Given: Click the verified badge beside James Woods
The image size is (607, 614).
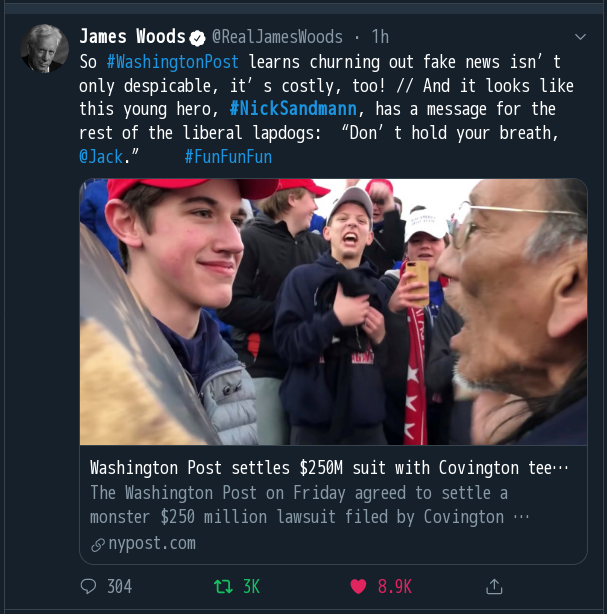Looking at the screenshot, I should pyautogui.click(x=197, y=37).
